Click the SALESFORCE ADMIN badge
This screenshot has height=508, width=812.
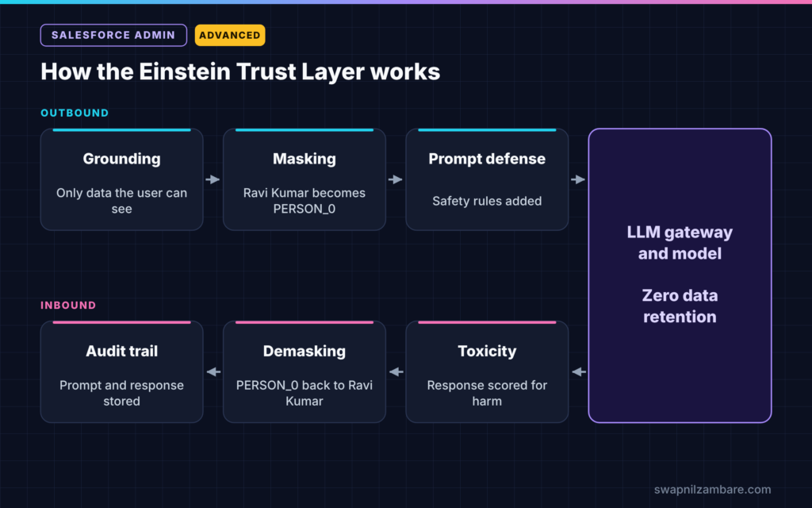click(113, 35)
